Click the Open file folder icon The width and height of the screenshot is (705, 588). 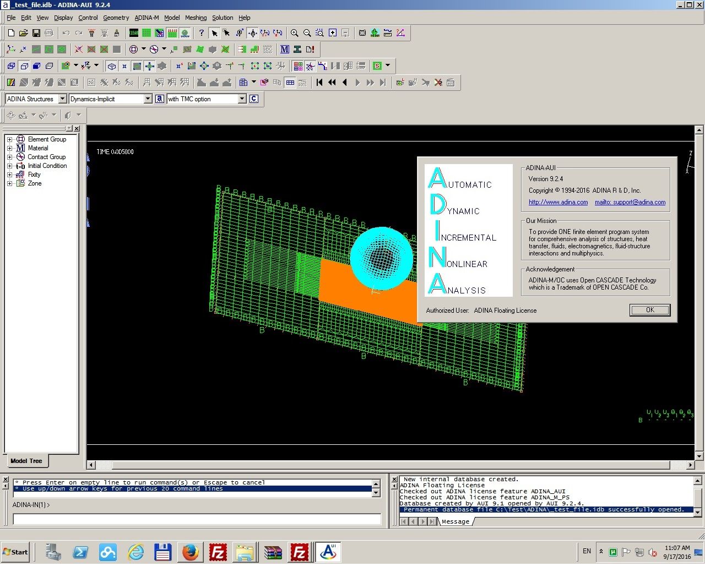click(24, 33)
